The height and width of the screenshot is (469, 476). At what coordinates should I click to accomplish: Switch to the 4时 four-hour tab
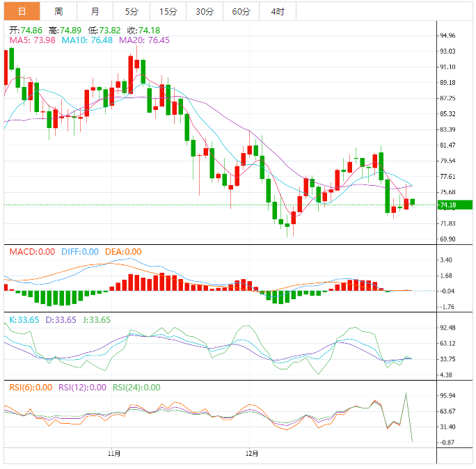(x=277, y=11)
